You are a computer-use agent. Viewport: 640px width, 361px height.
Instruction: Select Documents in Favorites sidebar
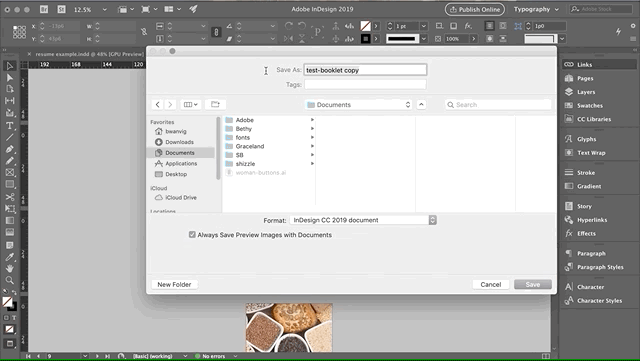[180, 153]
